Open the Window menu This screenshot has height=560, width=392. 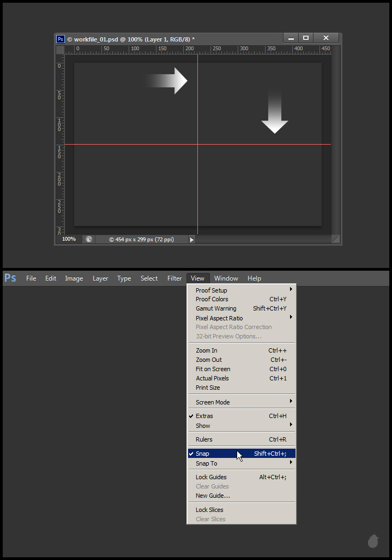226,278
